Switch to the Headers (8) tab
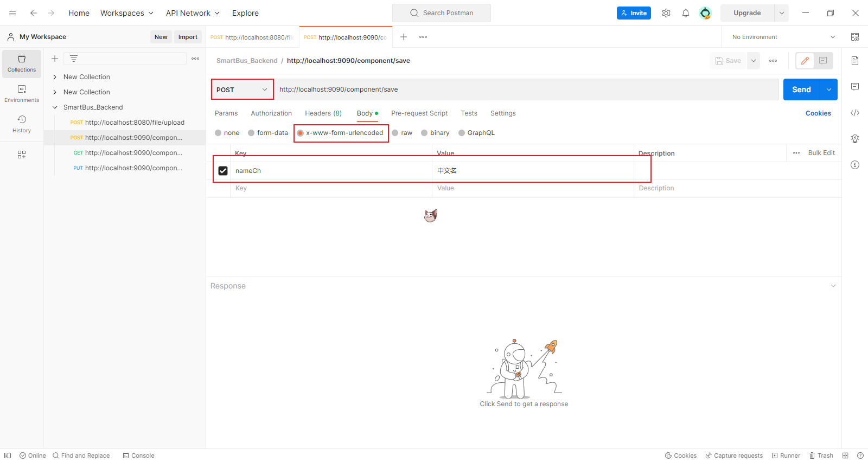Image resolution: width=868 pixels, height=462 pixels. [x=323, y=113]
